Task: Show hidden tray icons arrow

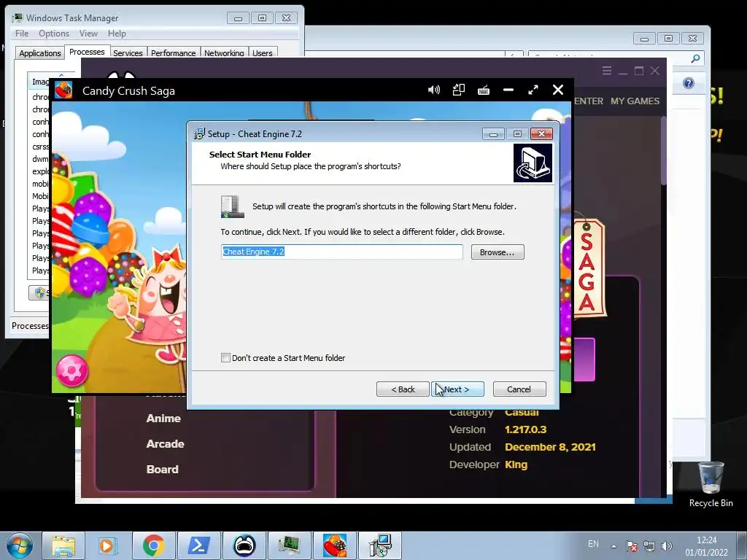Action: click(x=614, y=546)
